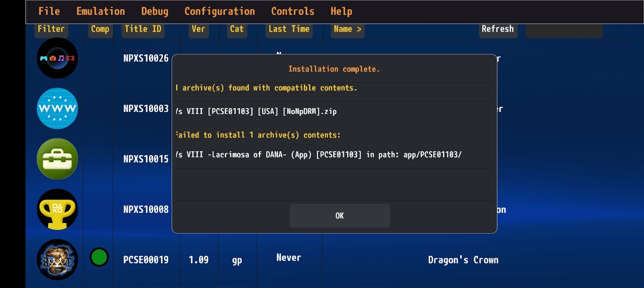Expand the Controls menu
This screenshot has width=644, height=288.
[293, 11]
